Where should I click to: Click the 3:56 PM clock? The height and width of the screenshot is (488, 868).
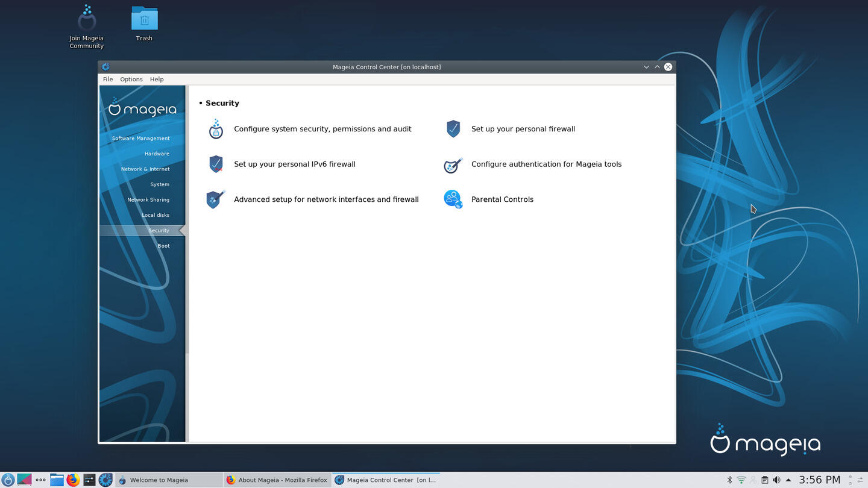[x=819, y=480]
